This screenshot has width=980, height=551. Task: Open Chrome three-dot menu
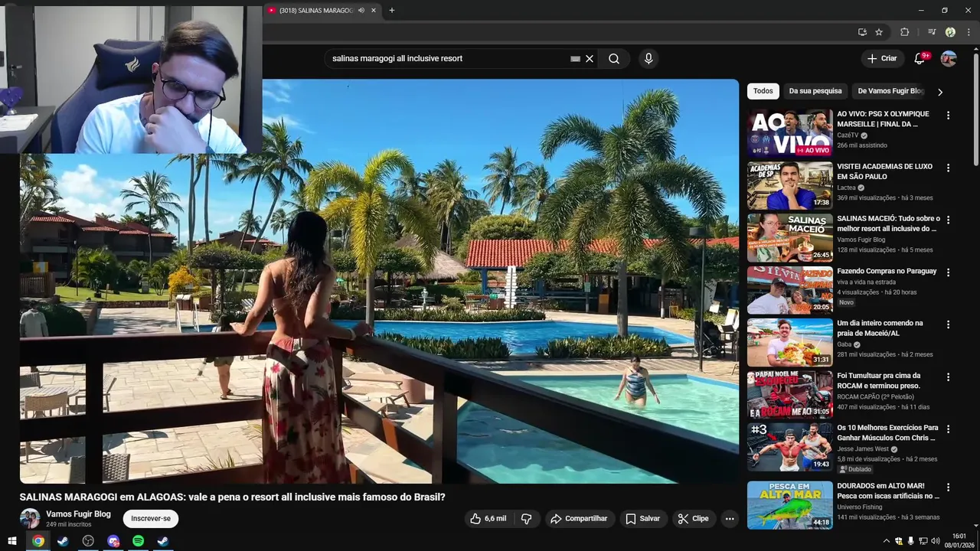(x=969, y=32)
